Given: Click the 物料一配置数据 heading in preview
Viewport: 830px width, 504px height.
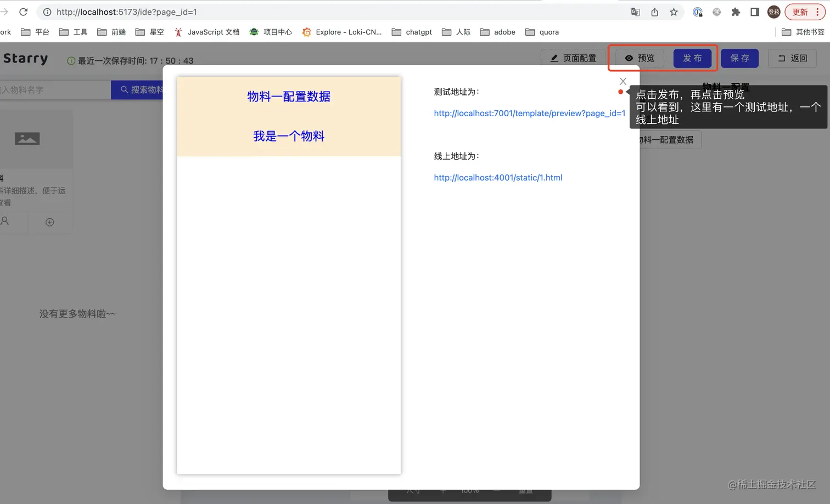Looking at the screenshot, I should (x=289, y=97).
